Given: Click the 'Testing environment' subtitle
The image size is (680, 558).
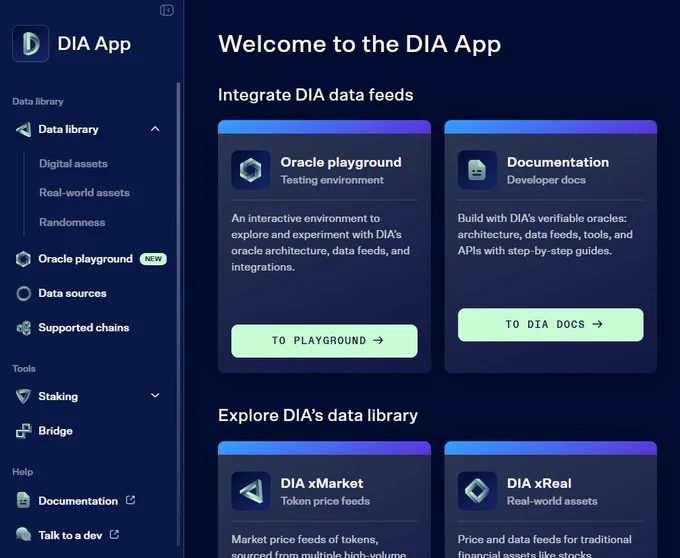Looking at the screenshot, I should (332, 180).
